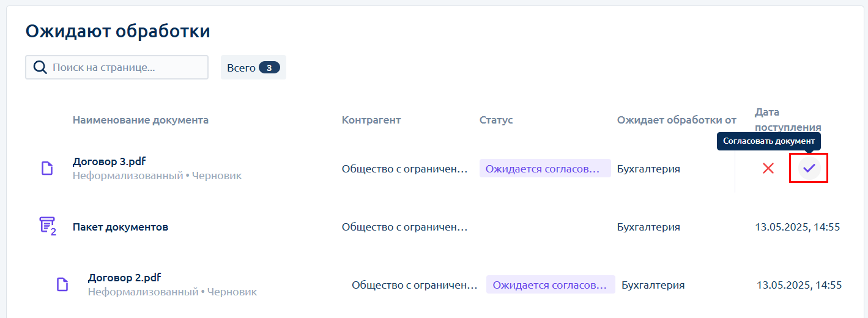Image resolution: width=868 pixels, height=318 pixels.
Task: Click status badge of Договор 3.pdf
Action: (x=545, y=168)
